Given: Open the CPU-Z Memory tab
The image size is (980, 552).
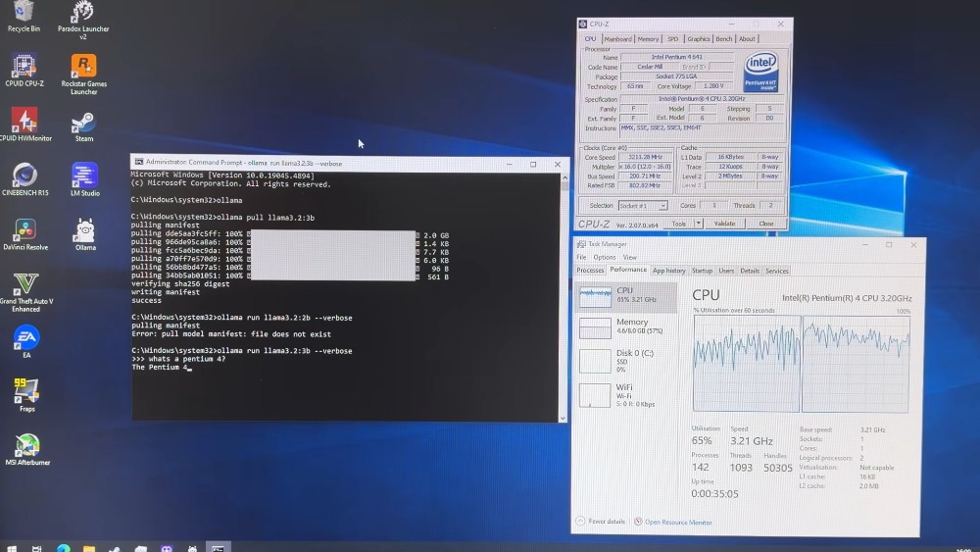Looking at the screenshot, I should point(648,39).
